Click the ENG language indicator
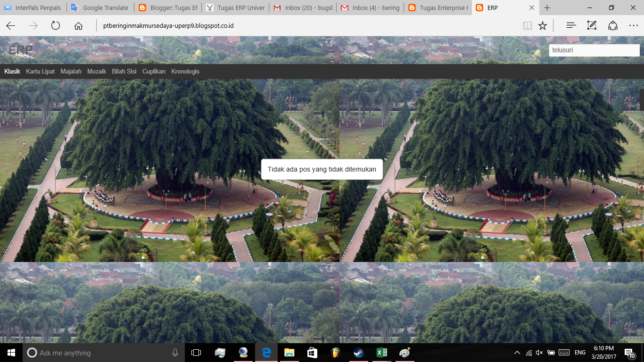 tap(580, 353)
